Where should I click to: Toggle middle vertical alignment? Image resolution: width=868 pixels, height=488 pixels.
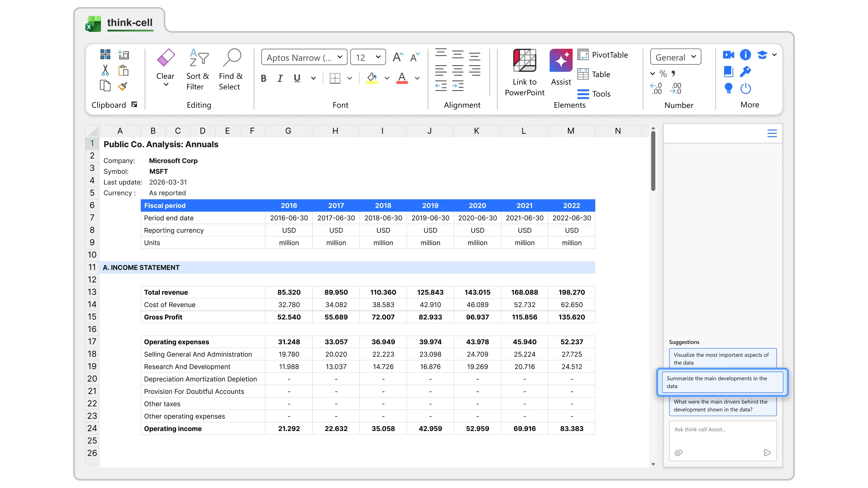point(458,55)
